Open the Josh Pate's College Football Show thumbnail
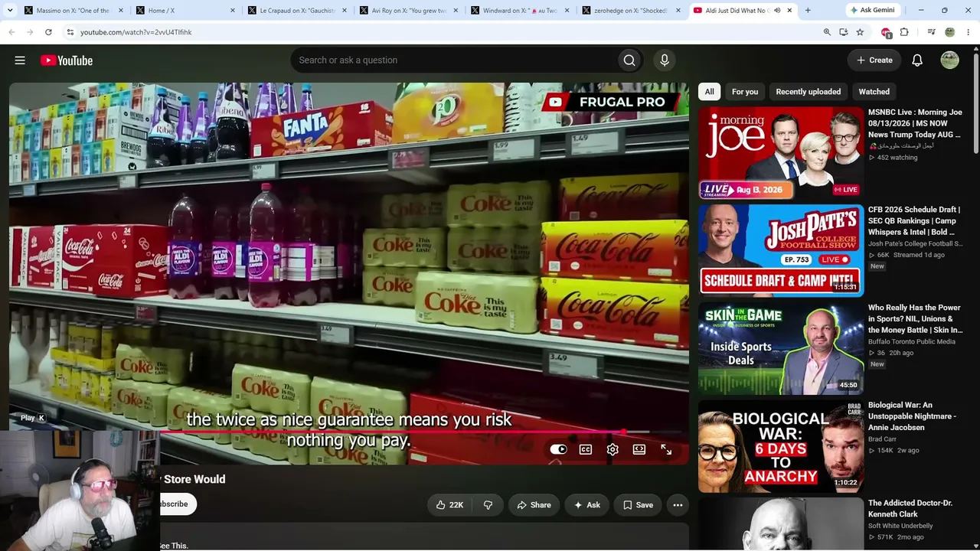The height and width of the screenshot is (551, 980). tap(781, 250)
